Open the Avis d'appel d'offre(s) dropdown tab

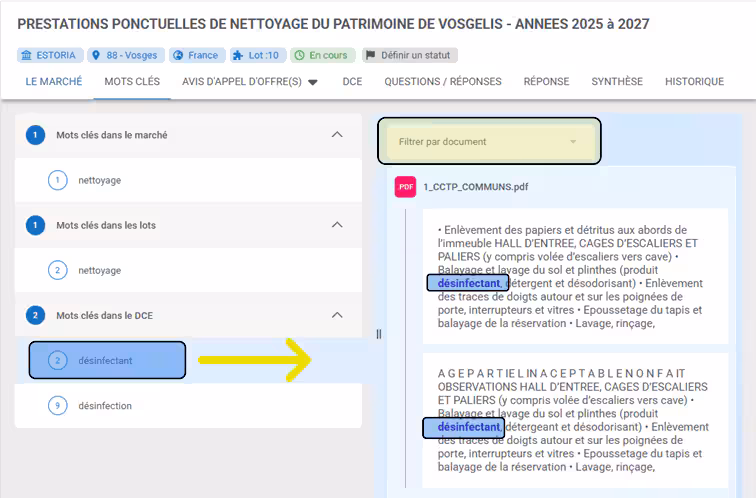pos(249,82)
